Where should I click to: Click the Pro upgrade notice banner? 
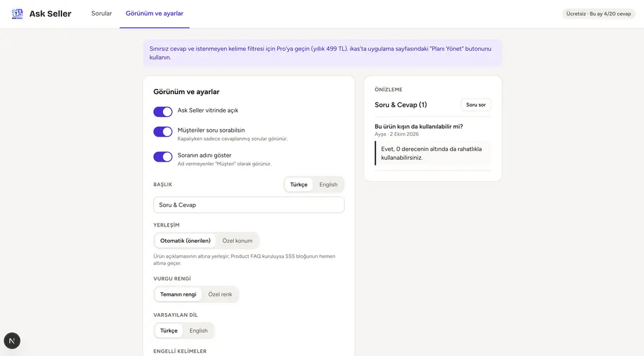click(323, 53)
